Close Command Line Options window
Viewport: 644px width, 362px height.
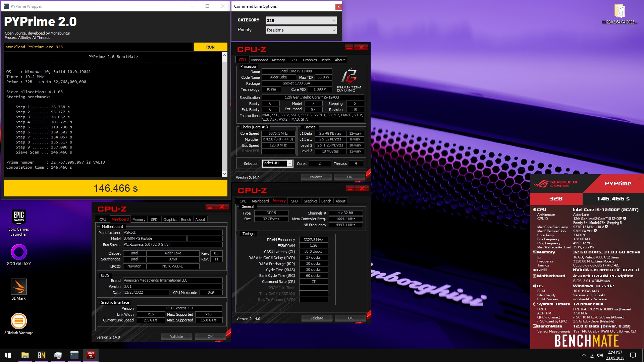pos(338,7)
